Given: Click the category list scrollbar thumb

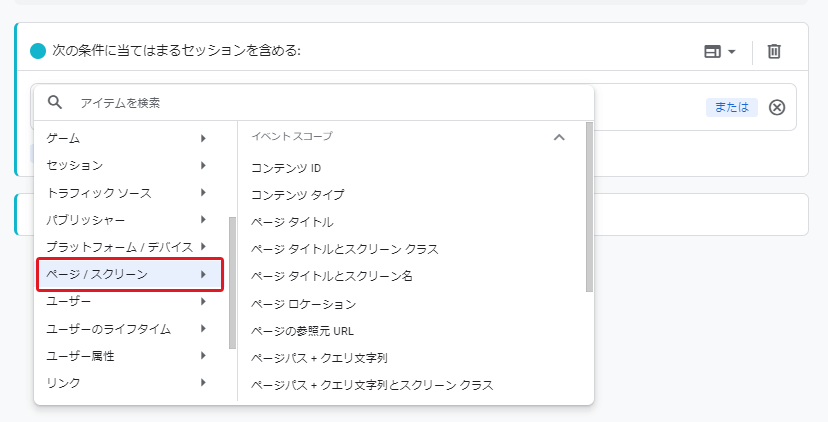Looking at the screenshot, I should click(232, 283).
